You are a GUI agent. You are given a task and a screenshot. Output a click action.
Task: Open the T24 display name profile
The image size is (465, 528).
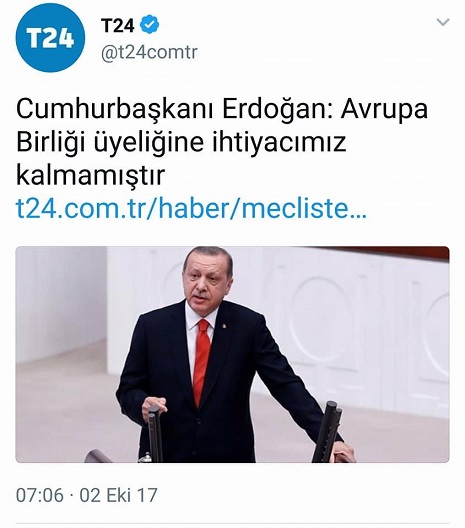point(118,25)
